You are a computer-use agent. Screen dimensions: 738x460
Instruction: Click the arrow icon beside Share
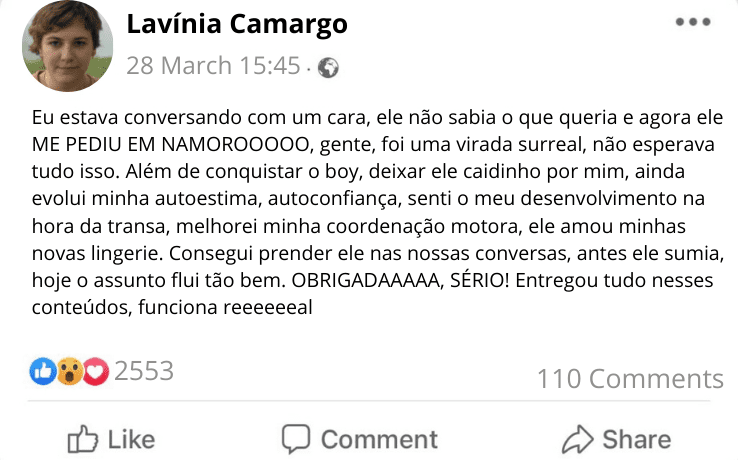(x=578, y=439)
